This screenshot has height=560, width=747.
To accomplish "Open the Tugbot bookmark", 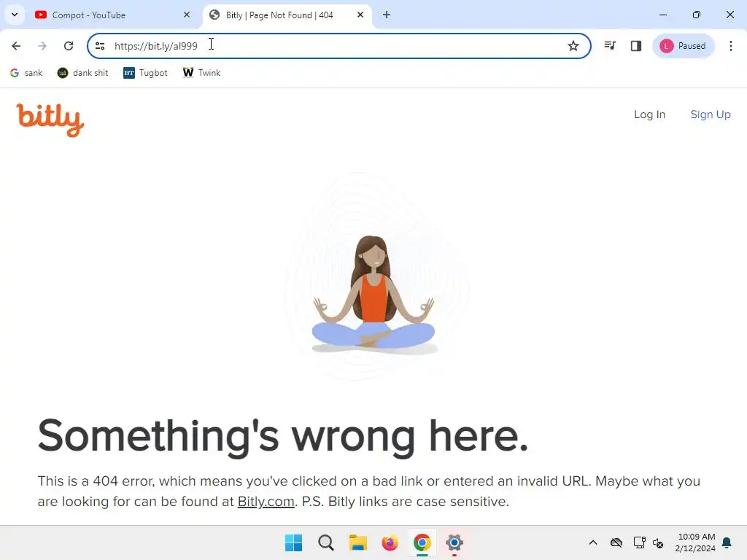I will point(145,73).
